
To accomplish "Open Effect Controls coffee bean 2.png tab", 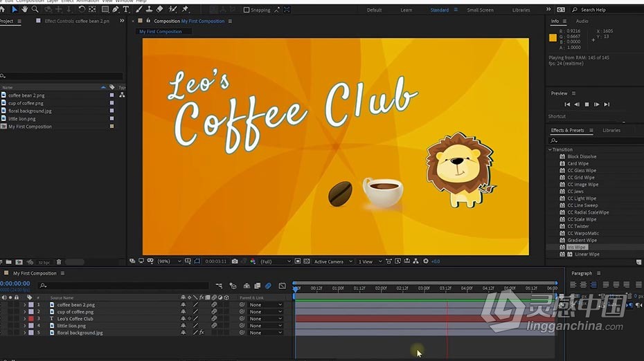I will point(77,21).
